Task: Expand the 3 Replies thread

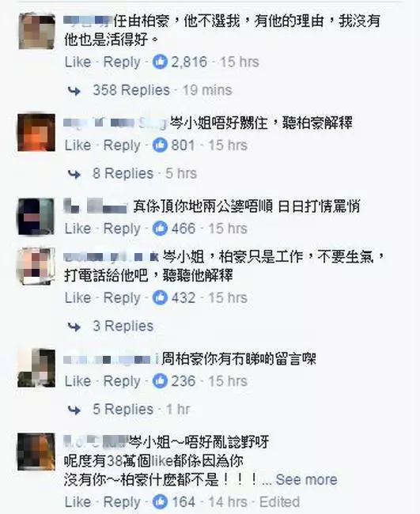Action: point(123,326)
